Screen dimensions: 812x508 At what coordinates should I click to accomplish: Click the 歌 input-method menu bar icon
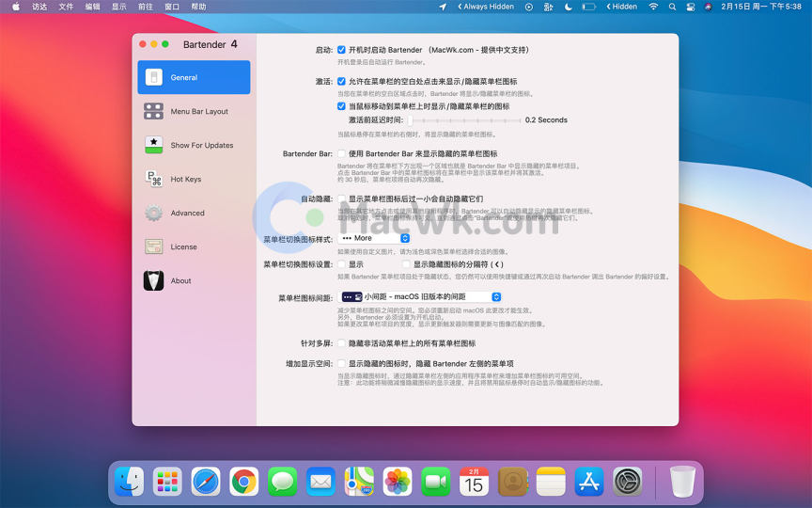(x=549, y=7)
